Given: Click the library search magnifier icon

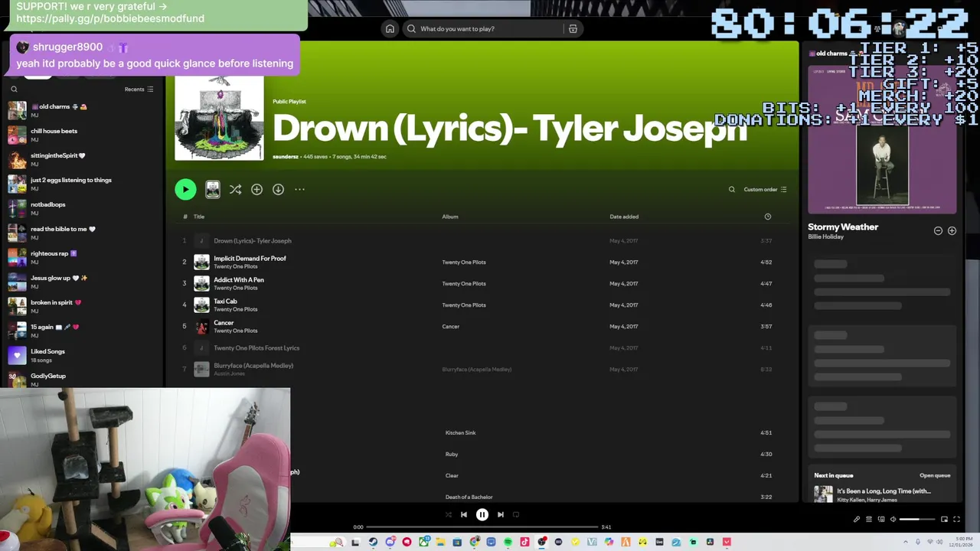Looking at the screenshot, I should [x=14, y=90].
